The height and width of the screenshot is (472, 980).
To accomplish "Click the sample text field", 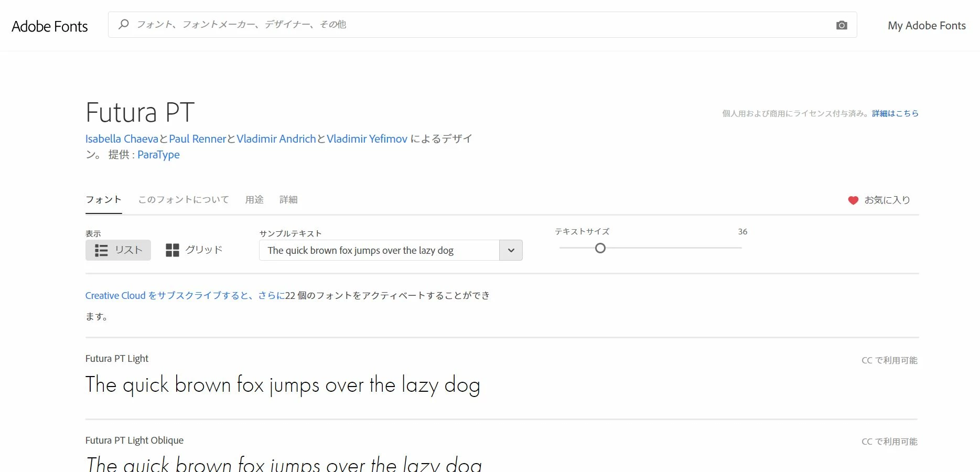I will (x=379, y=251).
